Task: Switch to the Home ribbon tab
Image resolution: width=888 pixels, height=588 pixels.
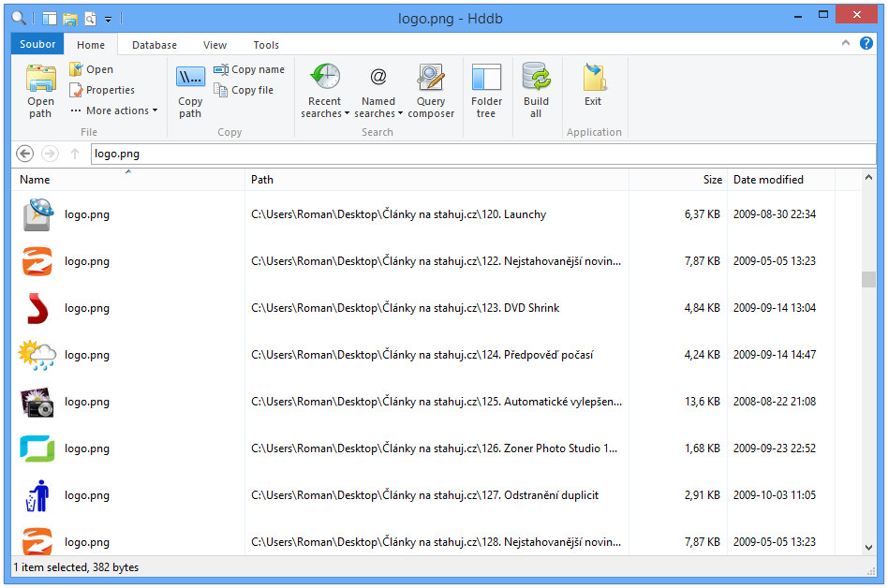Action: (91, 45)
